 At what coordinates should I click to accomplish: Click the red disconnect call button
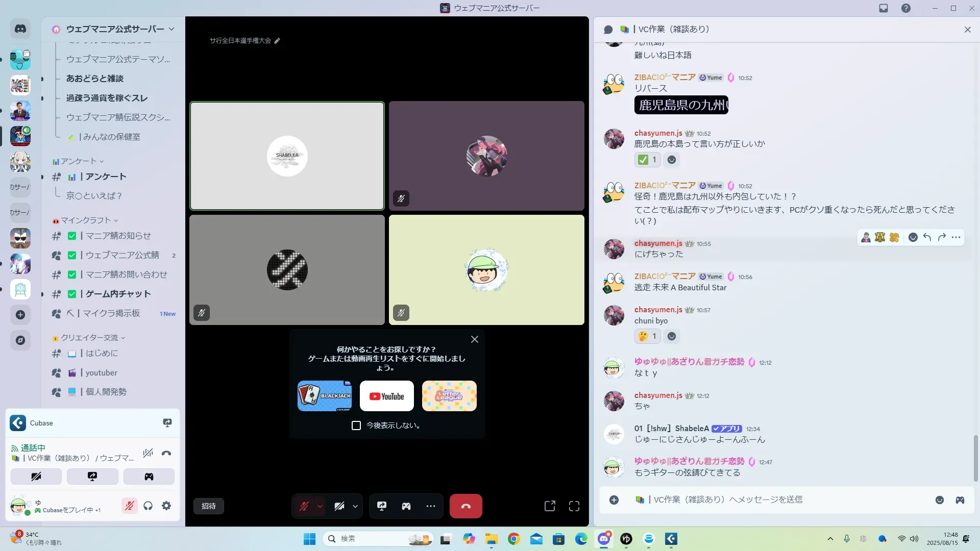465,506
